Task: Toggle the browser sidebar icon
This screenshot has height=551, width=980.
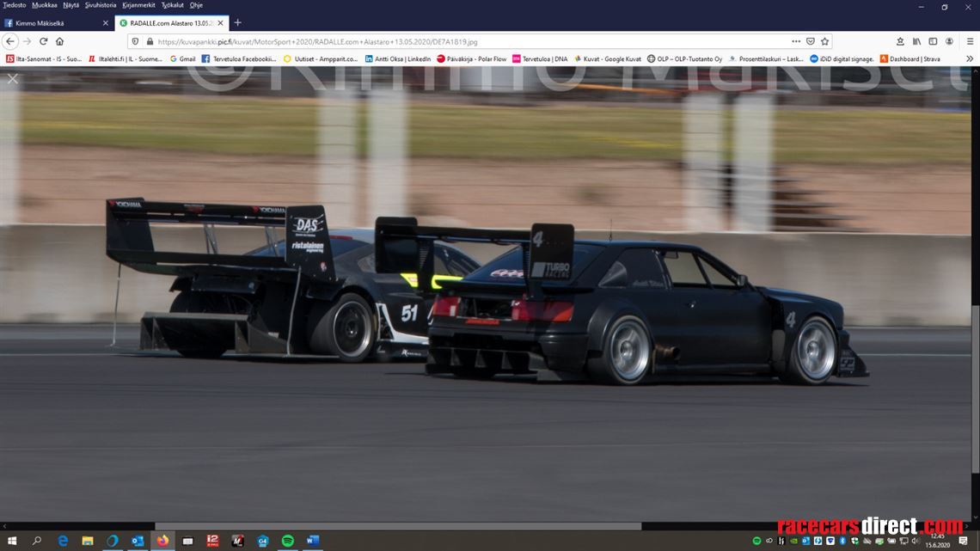Action: (x=934, y=40)
